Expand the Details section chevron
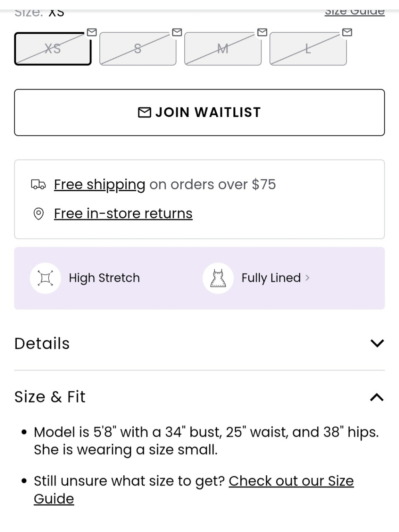Viewport: 399px width, 532px height. point(377,343)
